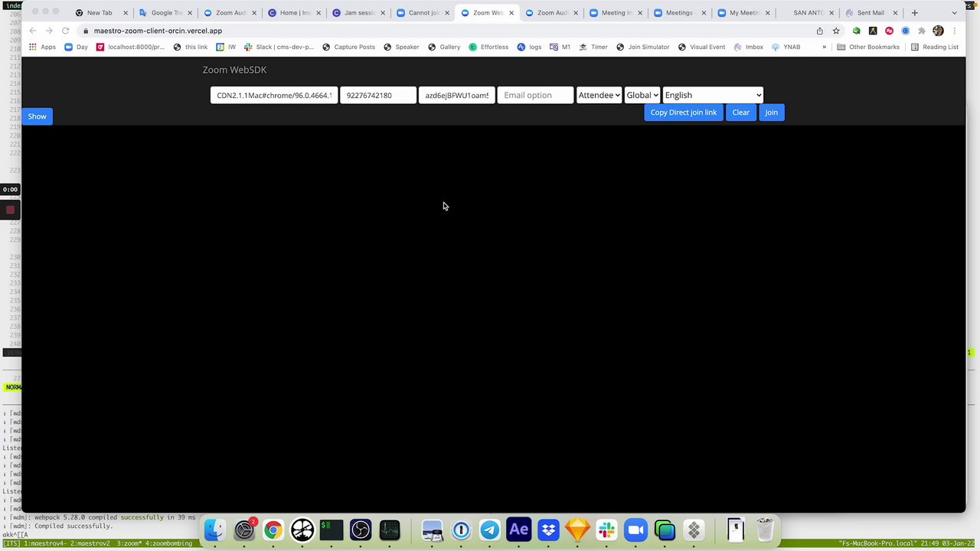Launch Sketch from the dock

coord(577,530)
